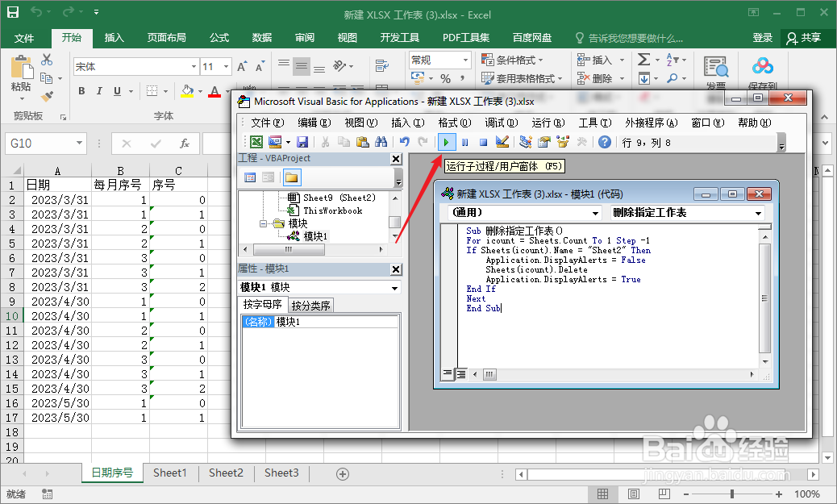
Task: Click the AutoSum sigma icon in Excel ribbon
Action: click(643, 60)
